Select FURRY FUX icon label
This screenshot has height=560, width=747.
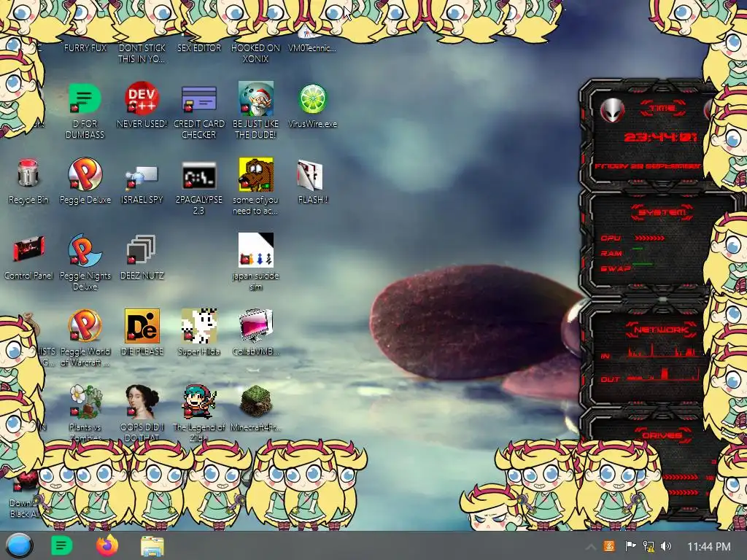pos(85,48)
